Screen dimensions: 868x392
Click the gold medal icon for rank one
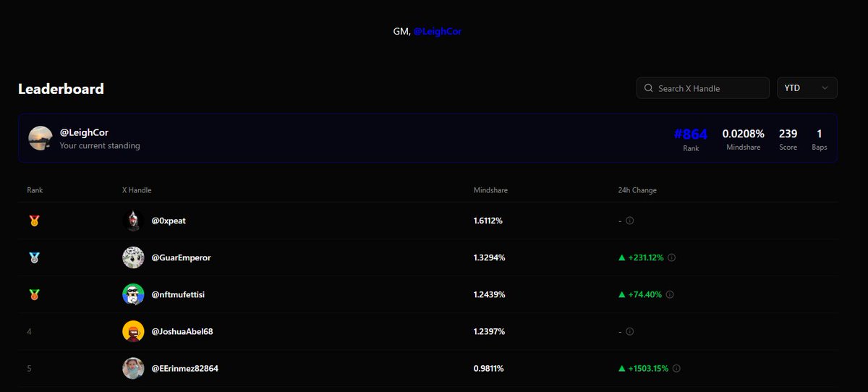(x=33, y=221)
